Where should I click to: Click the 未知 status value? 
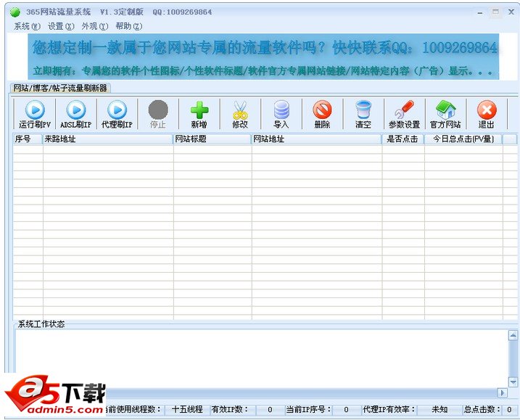click(439, 409)
